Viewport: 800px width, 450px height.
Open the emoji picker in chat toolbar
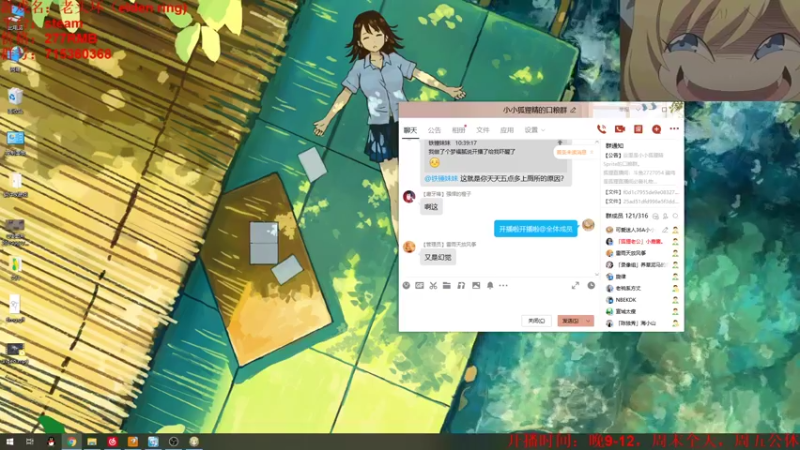coord(406,285)
